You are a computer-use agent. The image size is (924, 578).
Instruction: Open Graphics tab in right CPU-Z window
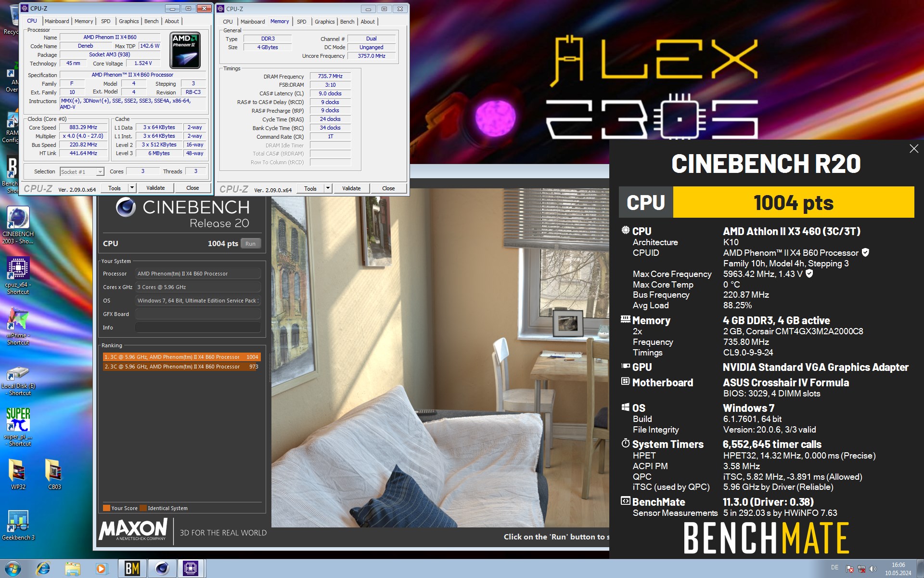click(x=325, y=22)
